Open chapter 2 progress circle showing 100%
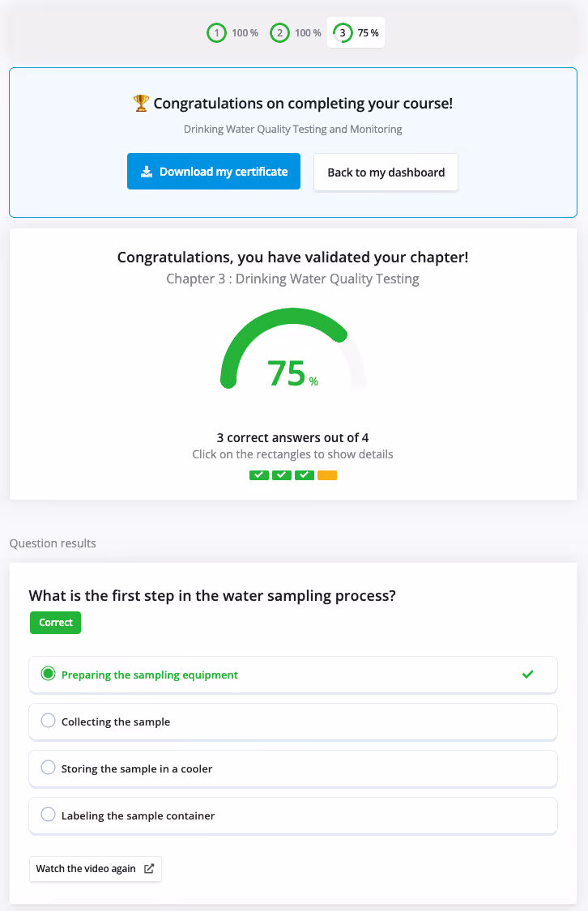 (x=279, y=32)
